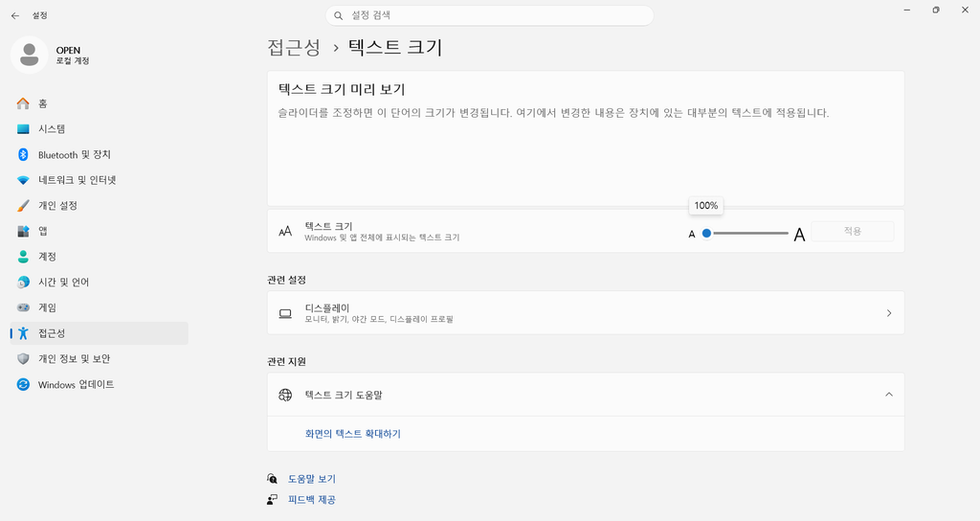Click the 게임 controller icon

[x=23, y=307]
